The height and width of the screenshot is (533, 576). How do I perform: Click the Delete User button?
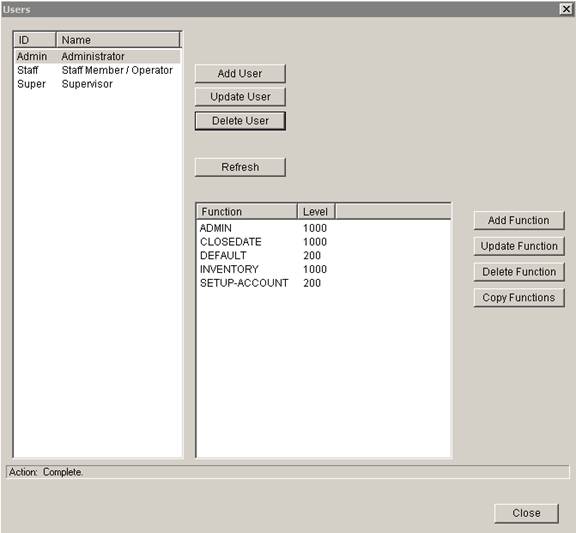pyautogui.click(x=240, y=121)
